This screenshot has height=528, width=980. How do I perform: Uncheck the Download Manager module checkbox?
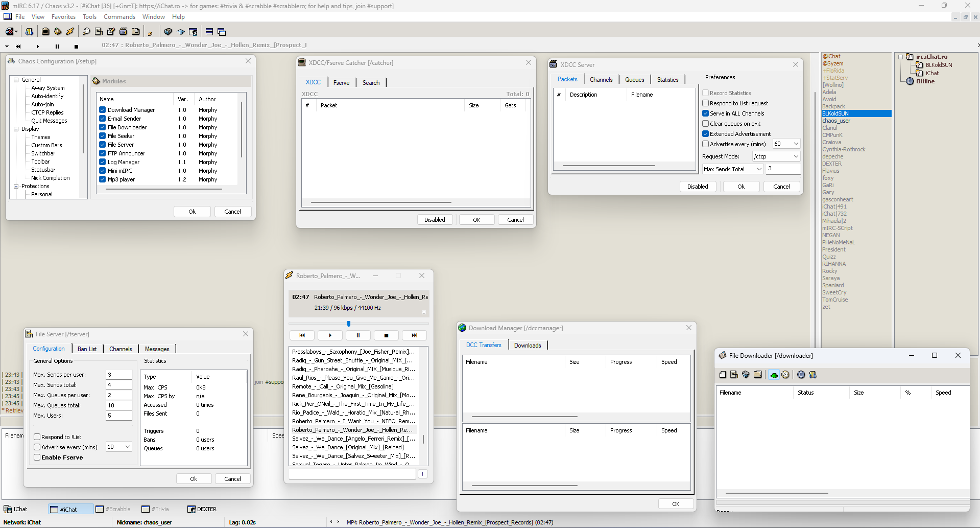[x=103, y=110]
